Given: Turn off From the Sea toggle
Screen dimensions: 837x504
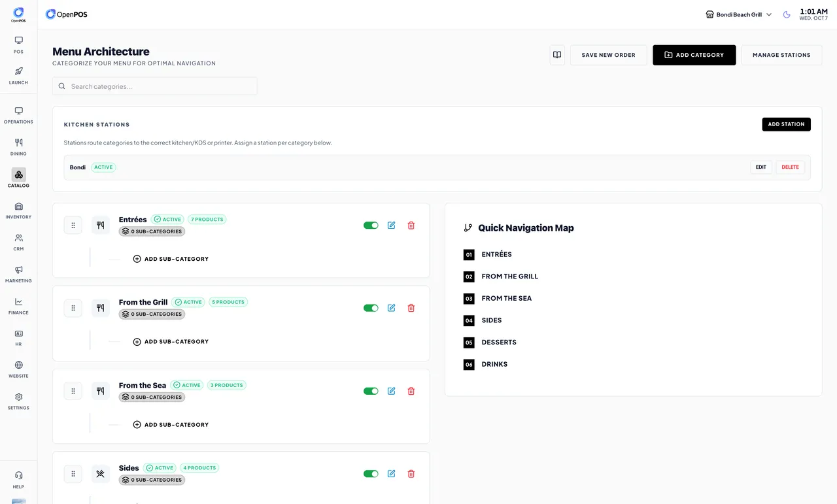Looking at the screenshot, I should [x=371, y=391].
